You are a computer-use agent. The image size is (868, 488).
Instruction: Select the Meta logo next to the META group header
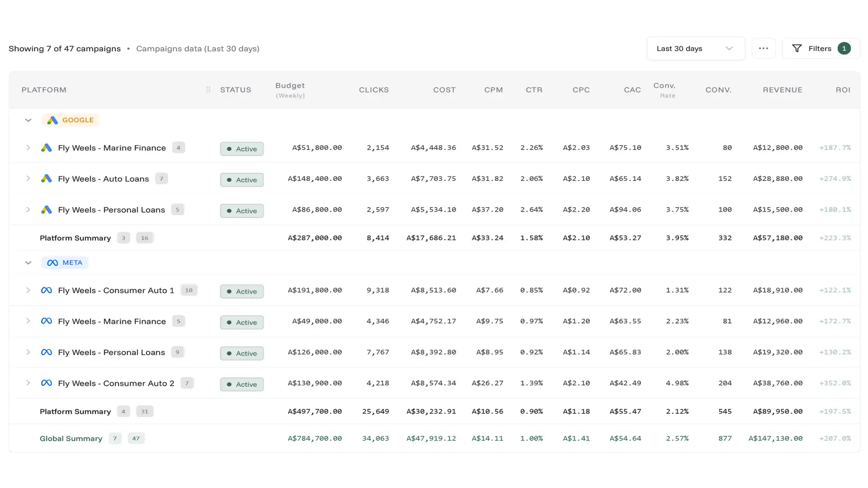coord(52,262)
